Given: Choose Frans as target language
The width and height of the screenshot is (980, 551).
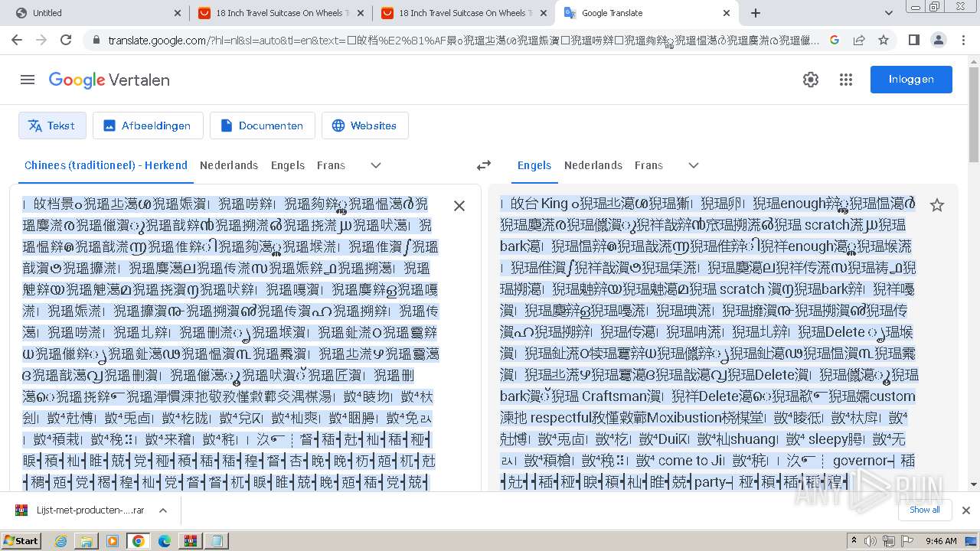Looking at the screenshot, I should click(x=648, y=165).
